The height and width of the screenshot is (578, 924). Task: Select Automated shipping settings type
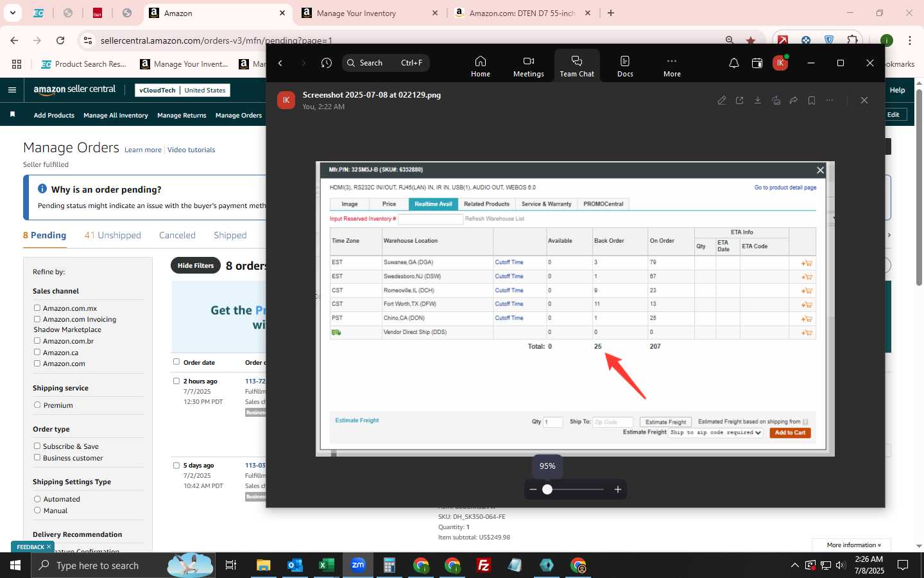pyautogui.click(x=37, y=499)
